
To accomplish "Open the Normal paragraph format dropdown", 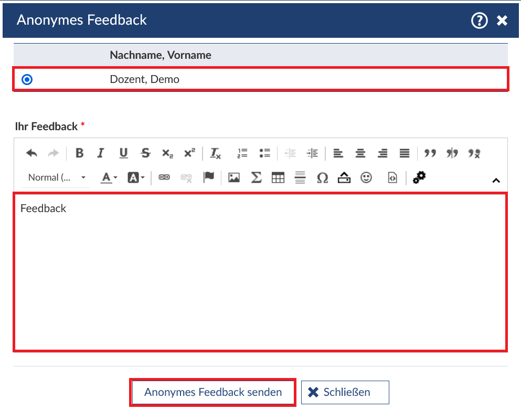I will (56, 178).
